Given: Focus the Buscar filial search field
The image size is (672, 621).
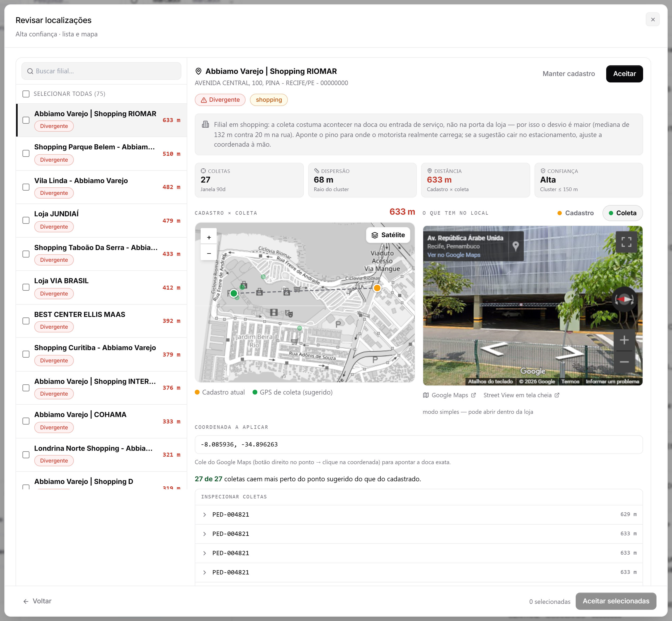Looking at the screenshot, I should pyautogui.click(x=101, y=71).
